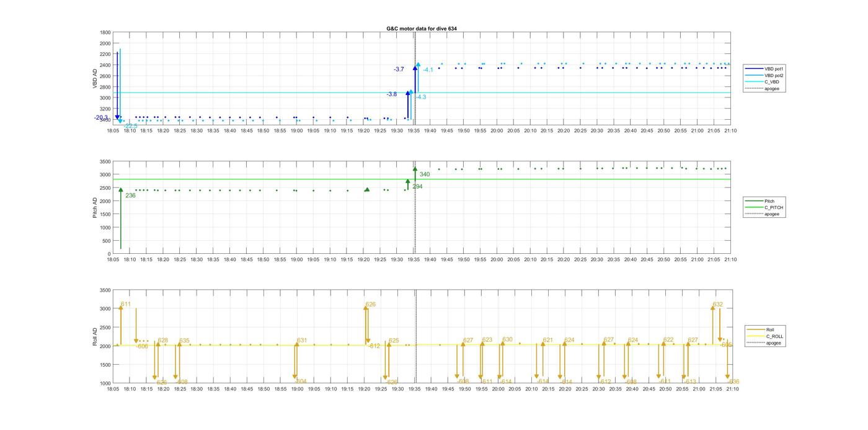Click the 340 pitch annotation

pos(425,174)
